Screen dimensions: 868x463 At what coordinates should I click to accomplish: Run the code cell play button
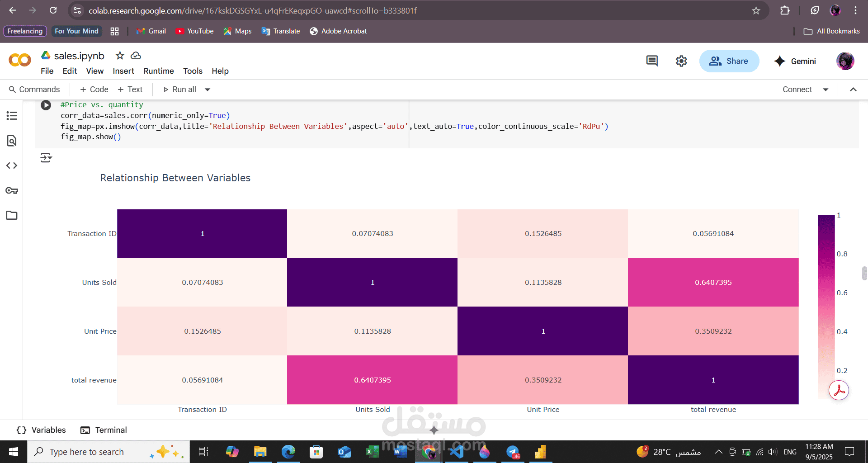[46, 105]
